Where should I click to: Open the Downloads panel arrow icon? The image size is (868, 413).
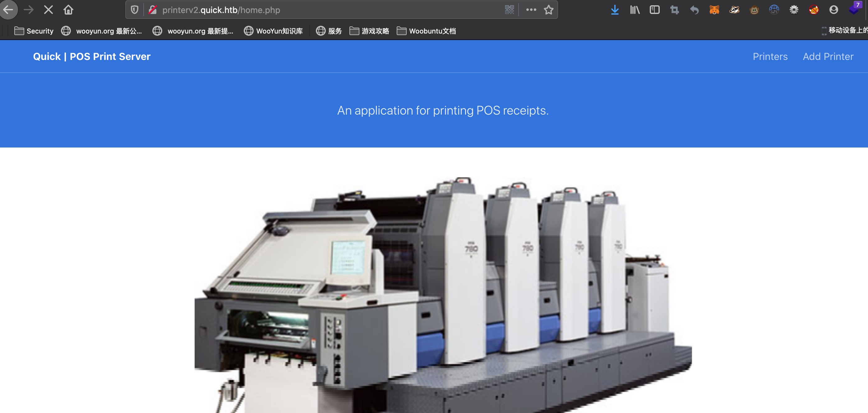[x=615, y=10]
